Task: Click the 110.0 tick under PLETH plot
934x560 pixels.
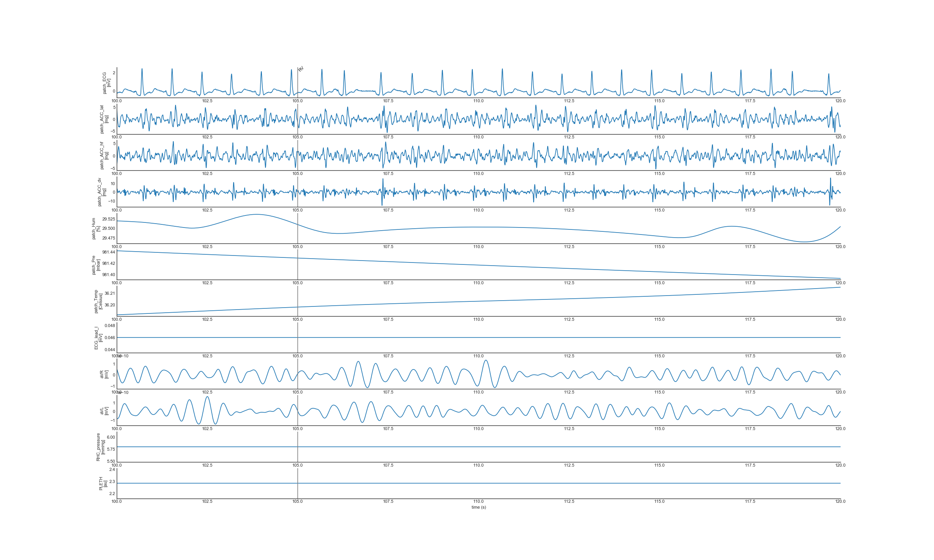Action: [478, 501]
